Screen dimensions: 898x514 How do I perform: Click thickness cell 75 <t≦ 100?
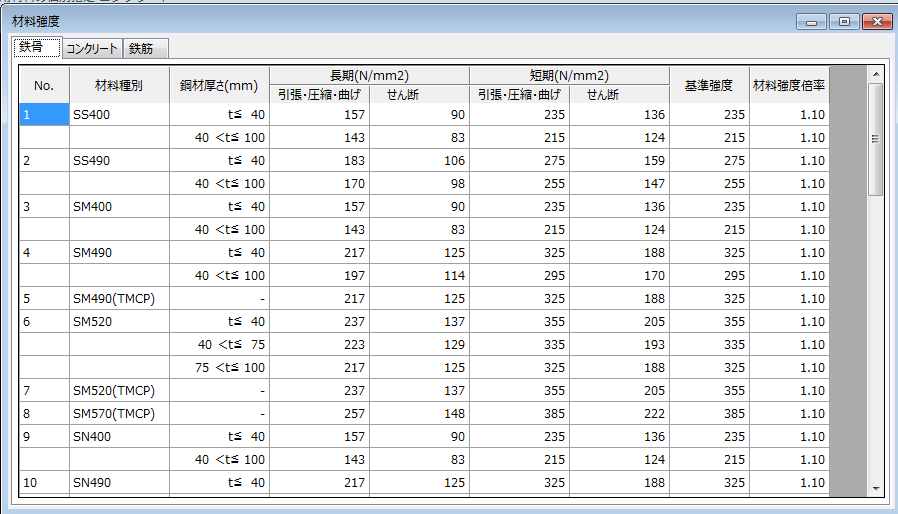click(219, 367)
